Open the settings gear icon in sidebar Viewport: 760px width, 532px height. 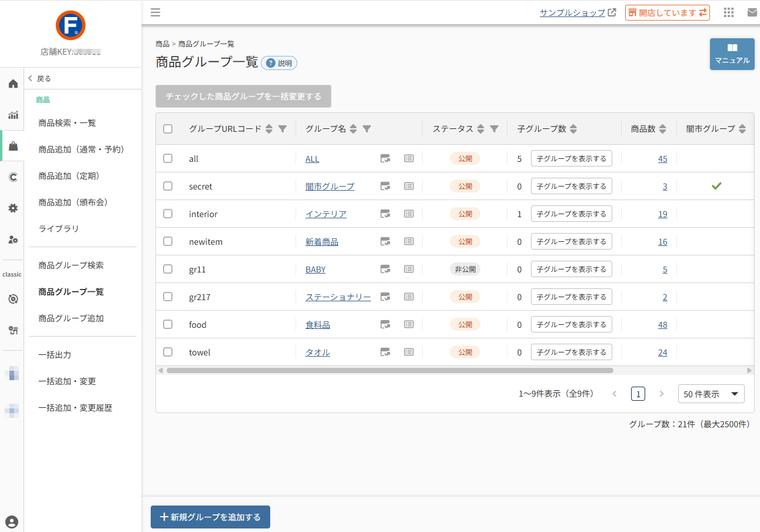point(13,208)
